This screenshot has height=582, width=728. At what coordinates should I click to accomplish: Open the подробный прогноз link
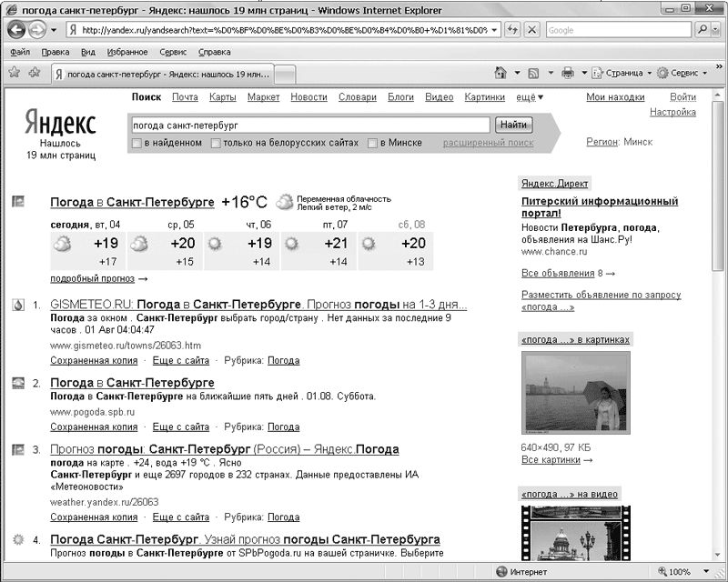coord(93,278)
